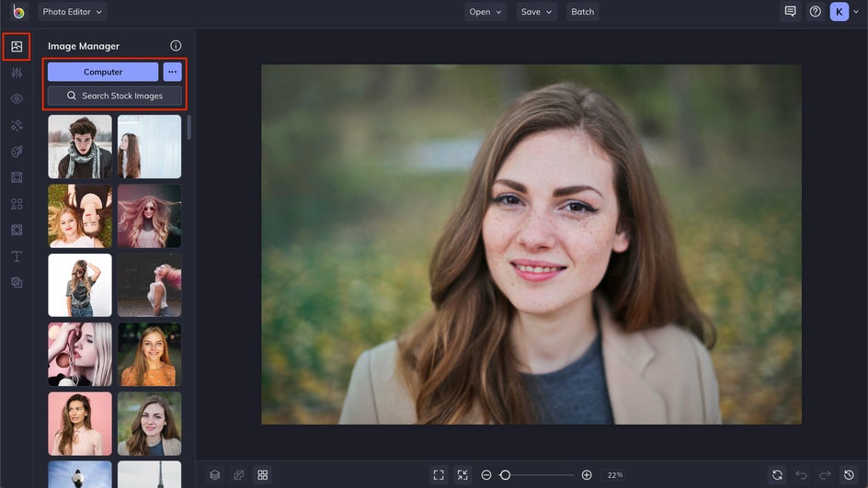
Task: Undo the last action
Action: (801, 475)
